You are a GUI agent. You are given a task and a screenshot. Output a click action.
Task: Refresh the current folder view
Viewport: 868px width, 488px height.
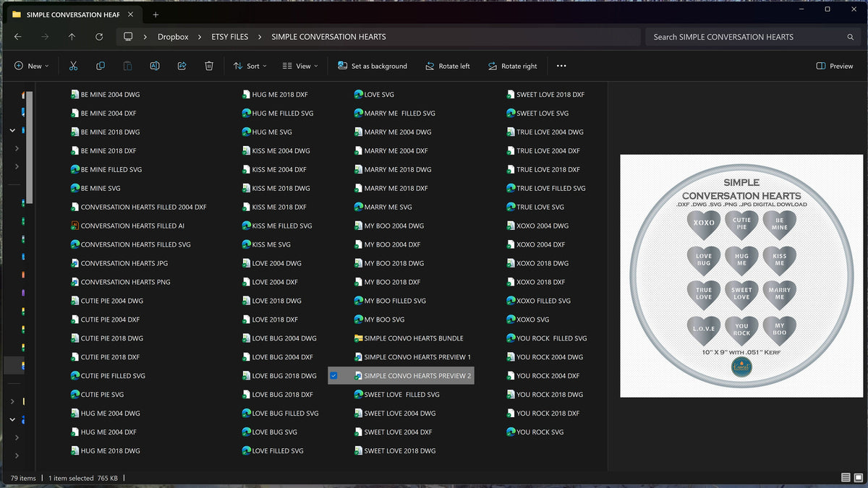click(99, 37)
